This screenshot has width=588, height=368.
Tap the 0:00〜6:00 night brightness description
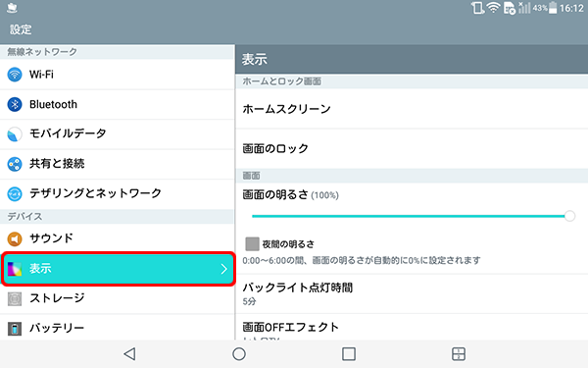[x=362, y=260]
